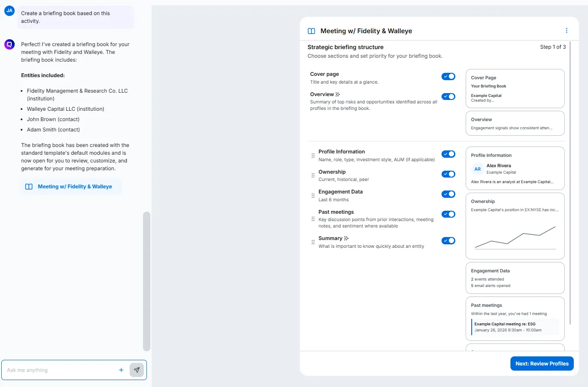Click the plus attachment icon in chat

point(121,370)
